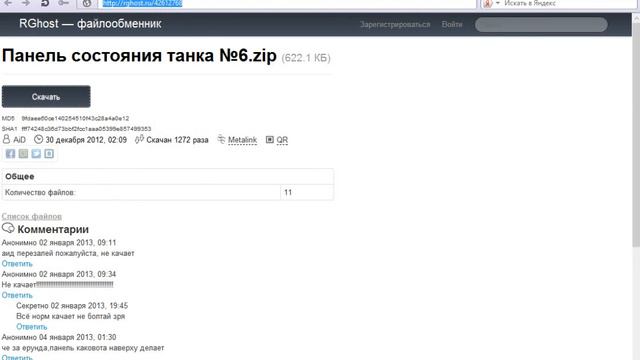
Task: Click the file size (622.1 КБ)
Action: 306,58
